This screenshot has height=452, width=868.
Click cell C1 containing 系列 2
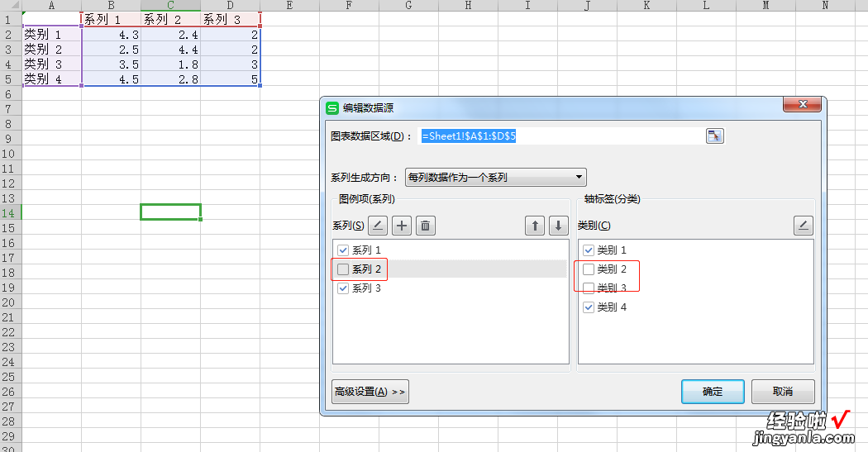tap(170, 19)
